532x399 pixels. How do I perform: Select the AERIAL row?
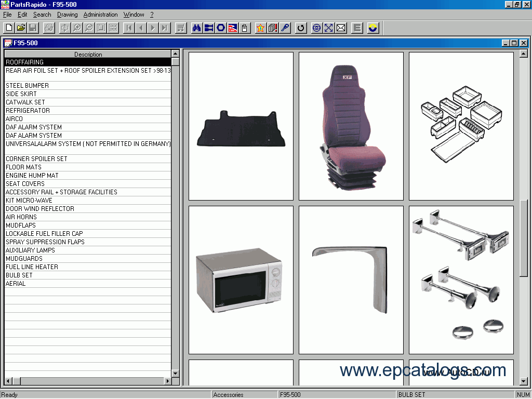(x=88, y=284)
